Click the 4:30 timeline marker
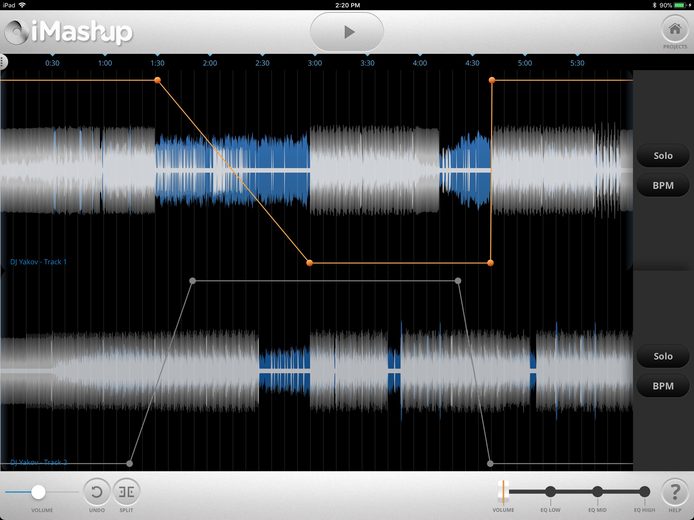Image resolution: width=694 pixels, height=520 pixels. (472, 63)
